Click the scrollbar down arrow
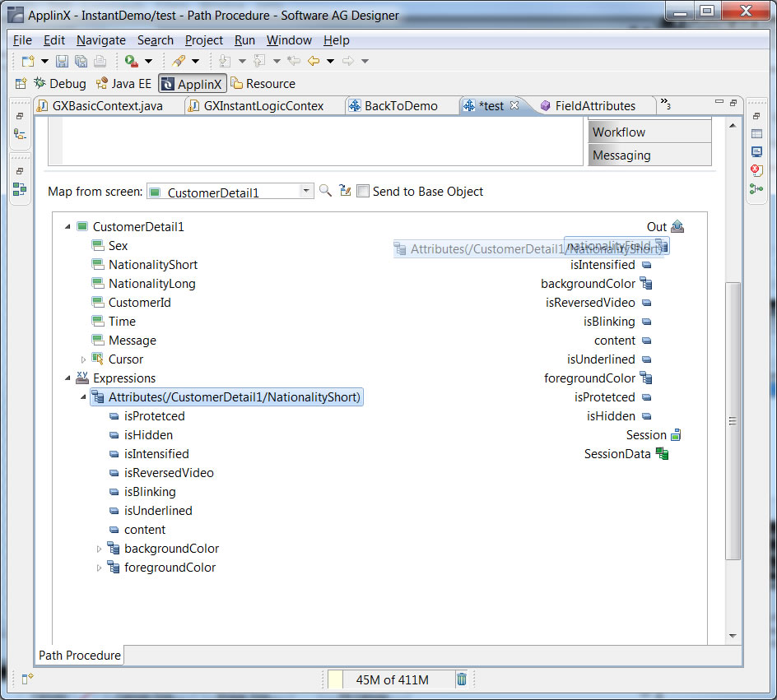 [x=733, y=636]
